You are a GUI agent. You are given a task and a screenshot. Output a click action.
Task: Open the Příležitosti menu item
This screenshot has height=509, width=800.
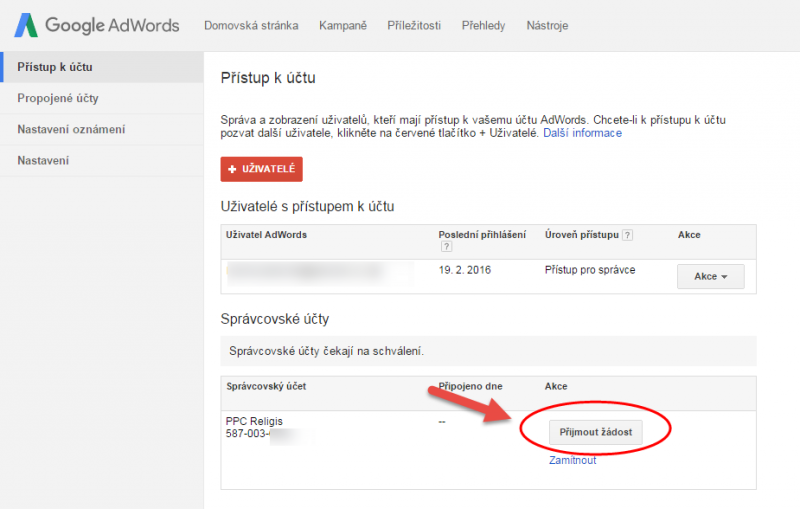tap(414, 26)
